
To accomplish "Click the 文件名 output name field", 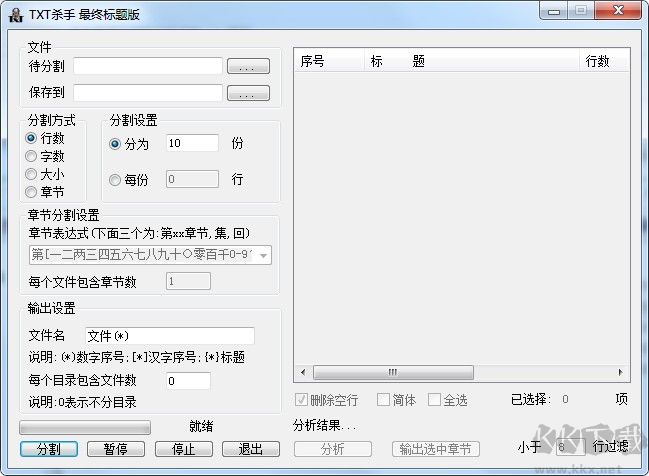I will click(x=170, y=336).
